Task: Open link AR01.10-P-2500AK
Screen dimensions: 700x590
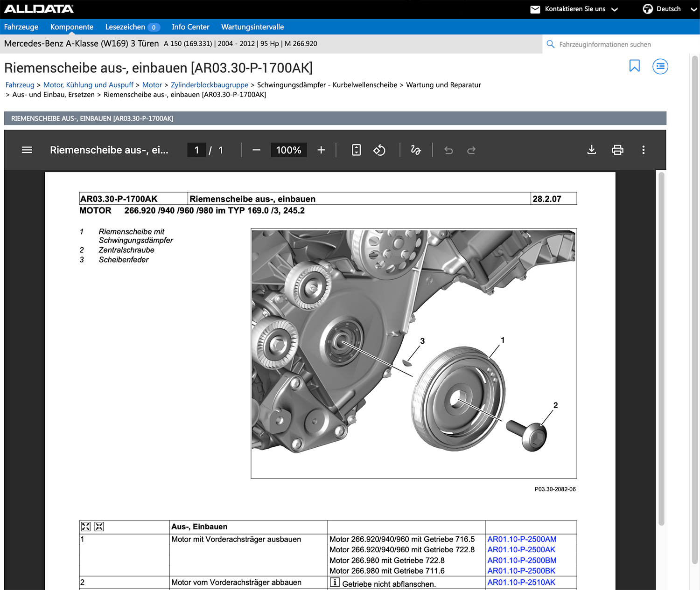Action: pos(521,550)
